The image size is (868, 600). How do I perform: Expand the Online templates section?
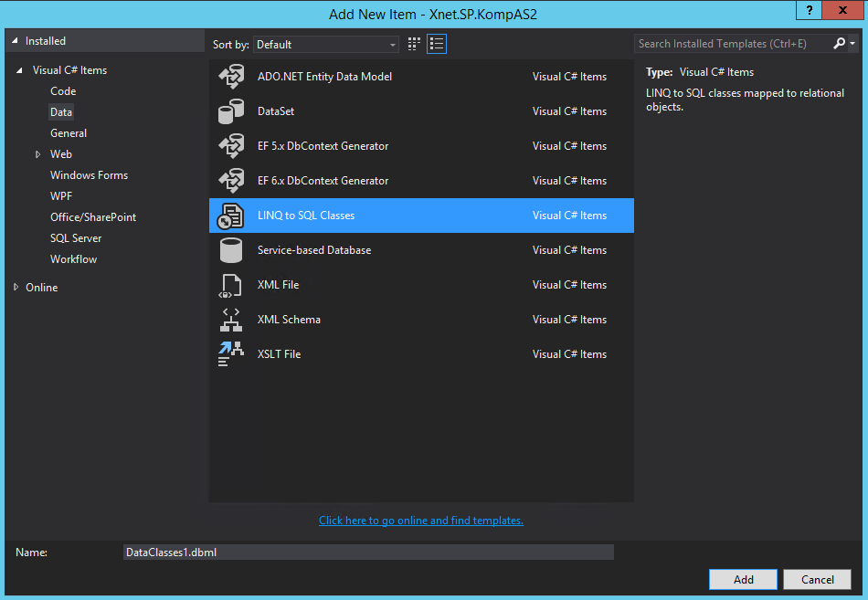(x=16, y=288)
